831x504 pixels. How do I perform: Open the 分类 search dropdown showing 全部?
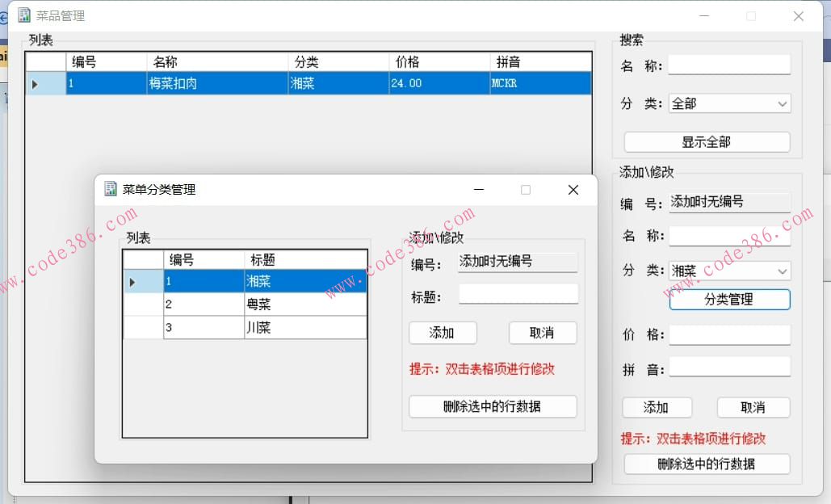tap(781, 103)
